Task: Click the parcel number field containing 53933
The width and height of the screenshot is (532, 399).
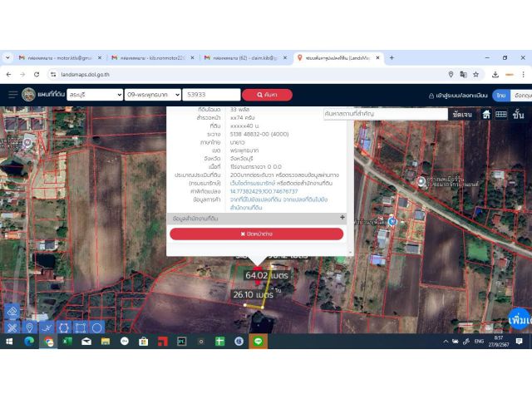Action: click(x=212, y=95)
